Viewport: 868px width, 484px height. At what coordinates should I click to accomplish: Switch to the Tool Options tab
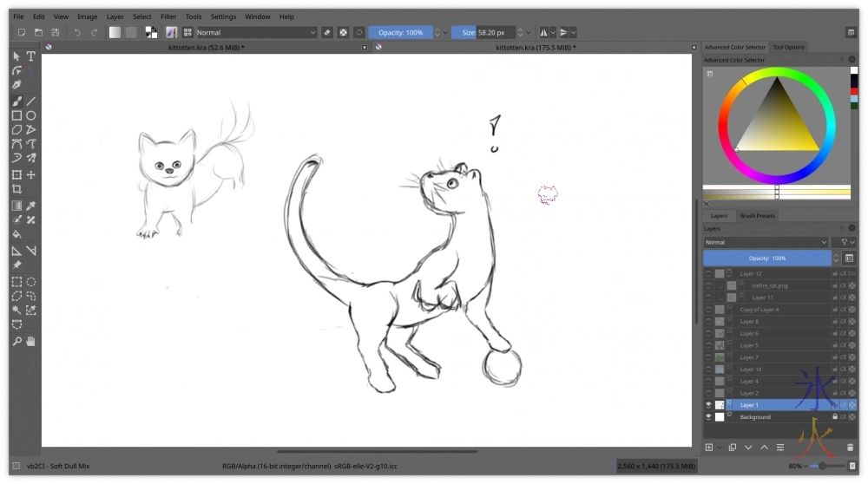pyautogui.click(x=788, y=47)
